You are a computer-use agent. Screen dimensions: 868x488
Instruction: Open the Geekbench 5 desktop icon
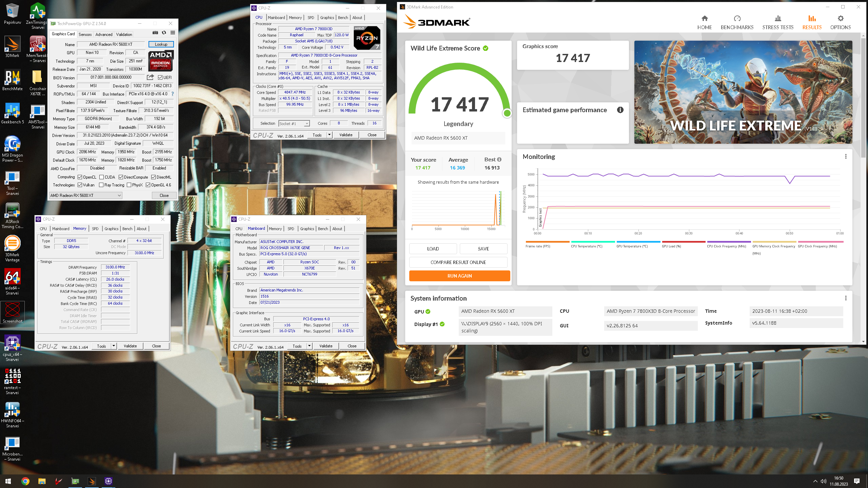[12, 113]
